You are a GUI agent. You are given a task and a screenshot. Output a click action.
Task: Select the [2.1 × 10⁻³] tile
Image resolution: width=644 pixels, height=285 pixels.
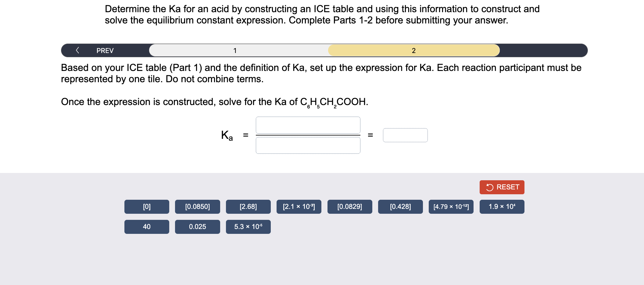(299, 206)
